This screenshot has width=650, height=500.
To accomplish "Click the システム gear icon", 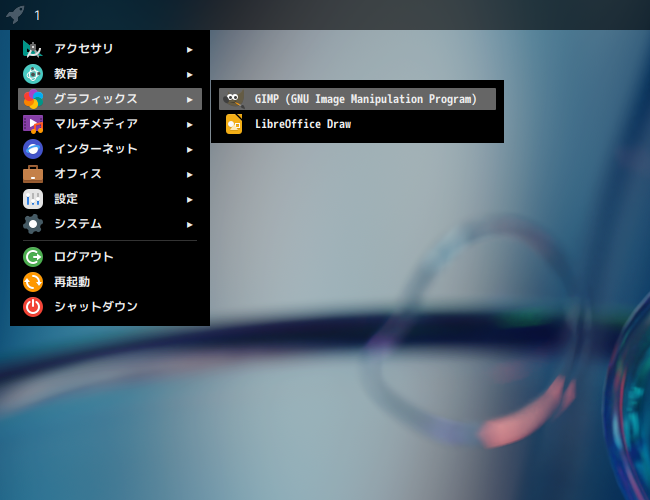I will pyautogui.click(x=33, y=224).
